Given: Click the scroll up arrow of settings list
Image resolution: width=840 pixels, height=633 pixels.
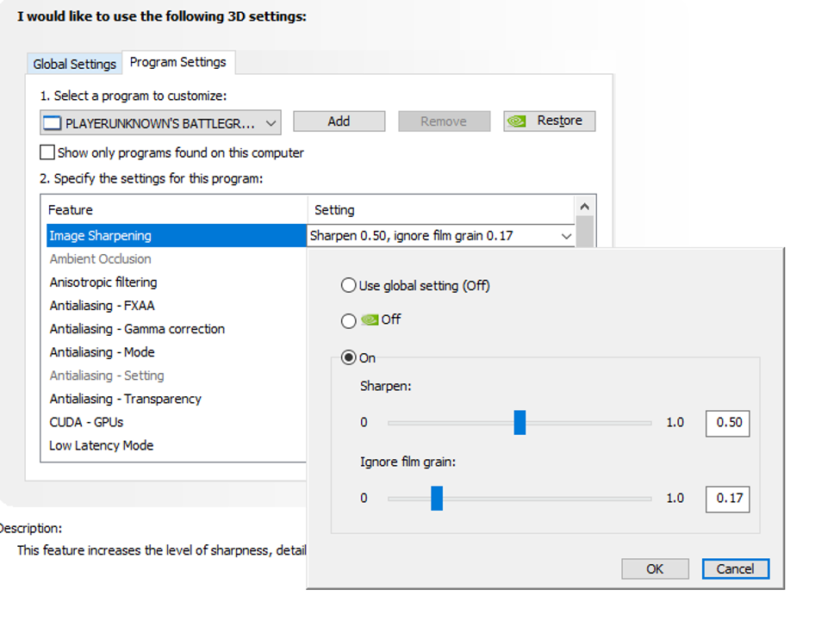Looking at the screenshot, I should click(x=584, y=206).
